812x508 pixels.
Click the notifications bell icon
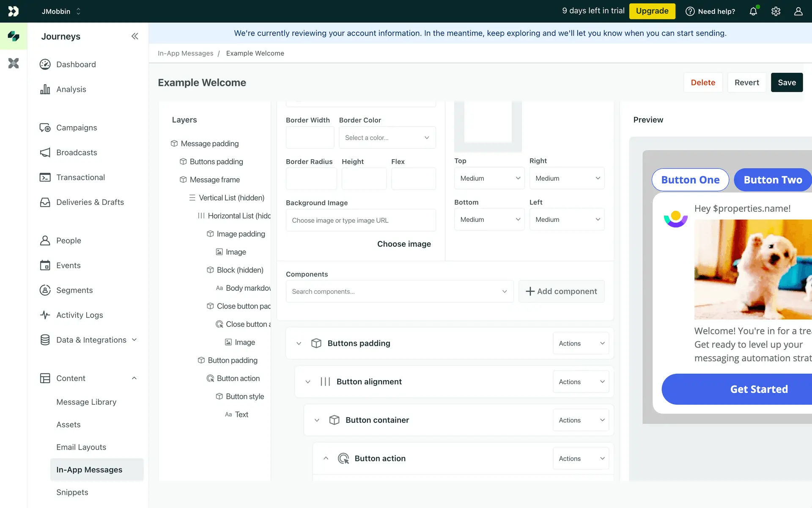pos(753,11)
